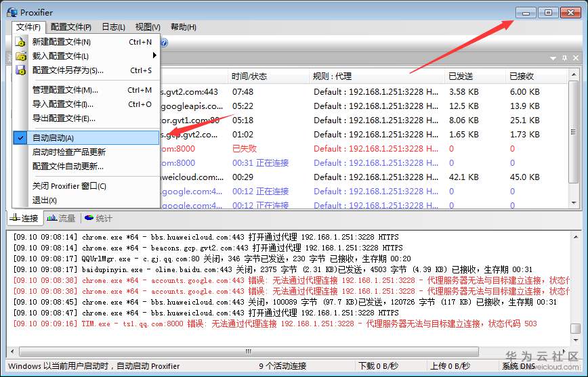
Task: Click scroll-down arrow of connections list
Action: click(x=573, y=203)
